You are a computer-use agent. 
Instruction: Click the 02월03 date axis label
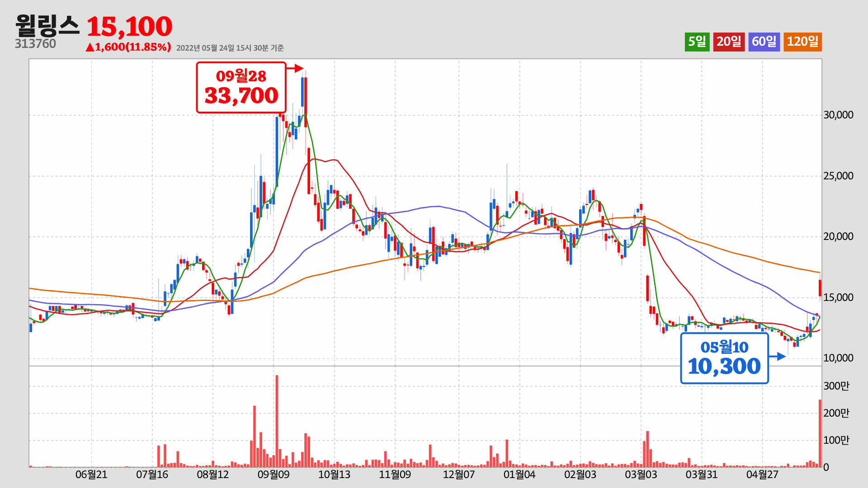pyautogui.click(x=580, y=474)
